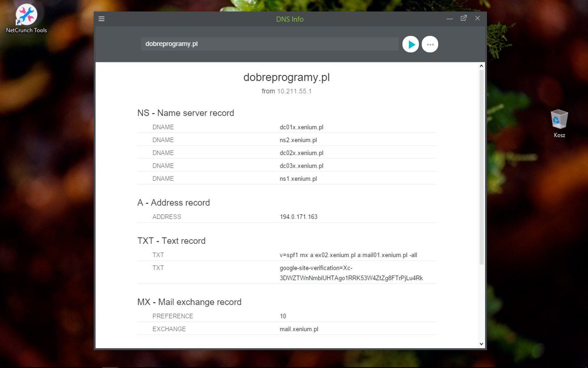Click the EXCHANGE field label
Screen dimensions: 588x368
coord(169,329)
